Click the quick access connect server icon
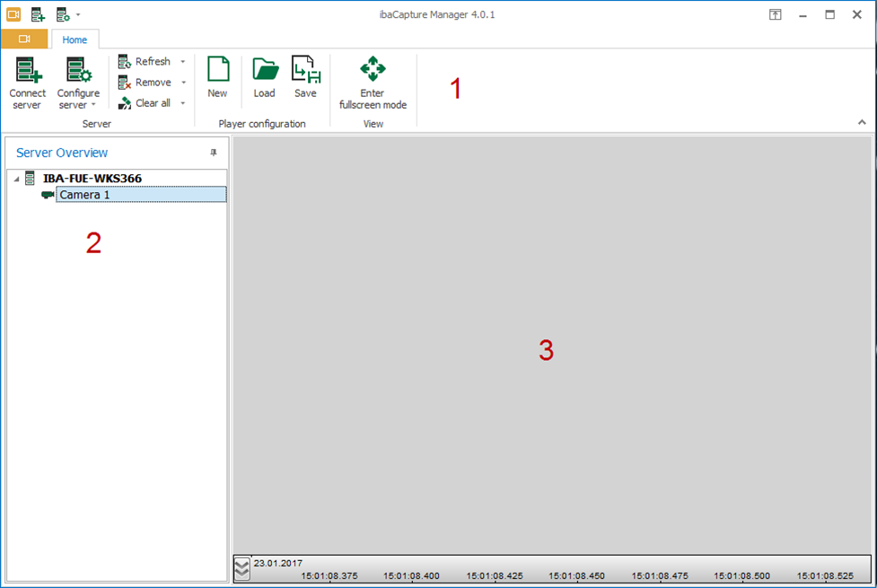 pyautogui.click(x=38, y=14)
